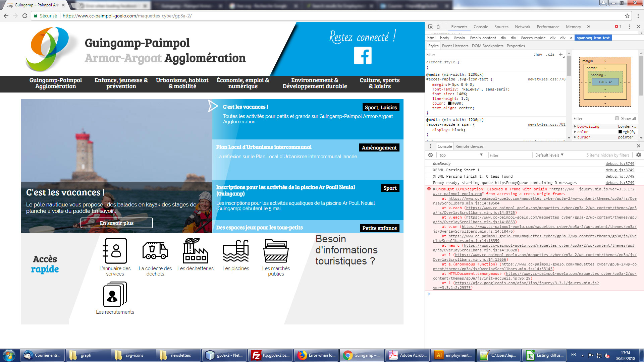This screenshot has height=362, width=644.
Task: Click the black #000 color swatch
Action: 450,103
